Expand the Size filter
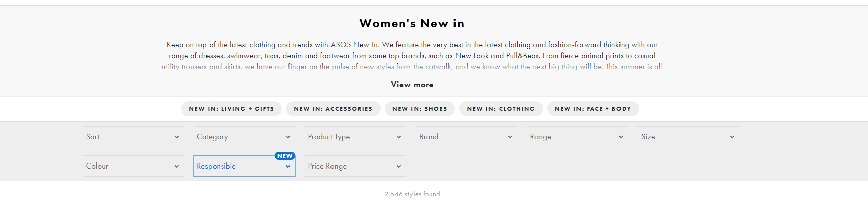Image resolution: width=868 pixels, height=206 pixels. (688, 137)
